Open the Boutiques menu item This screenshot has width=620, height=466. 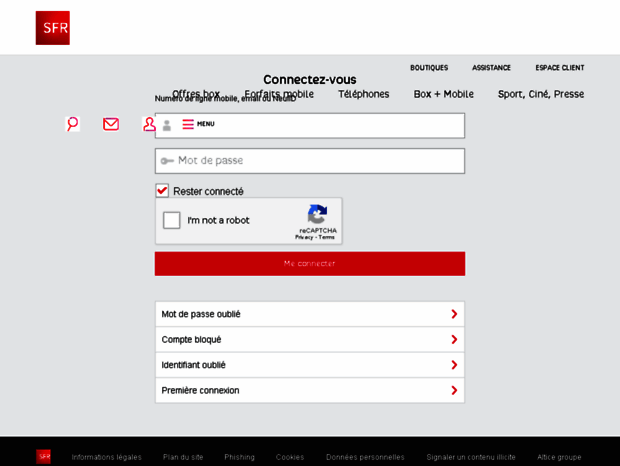pos(429,68)
